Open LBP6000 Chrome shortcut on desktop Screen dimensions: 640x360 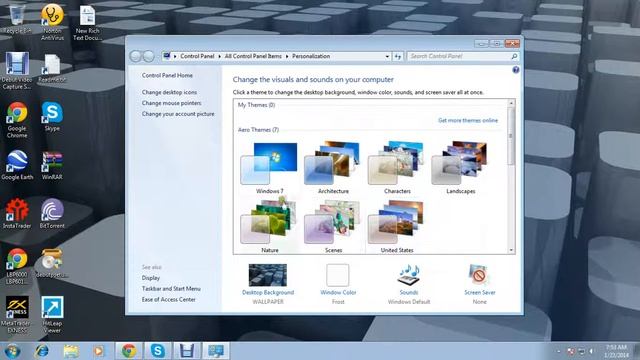coord(17,266)
